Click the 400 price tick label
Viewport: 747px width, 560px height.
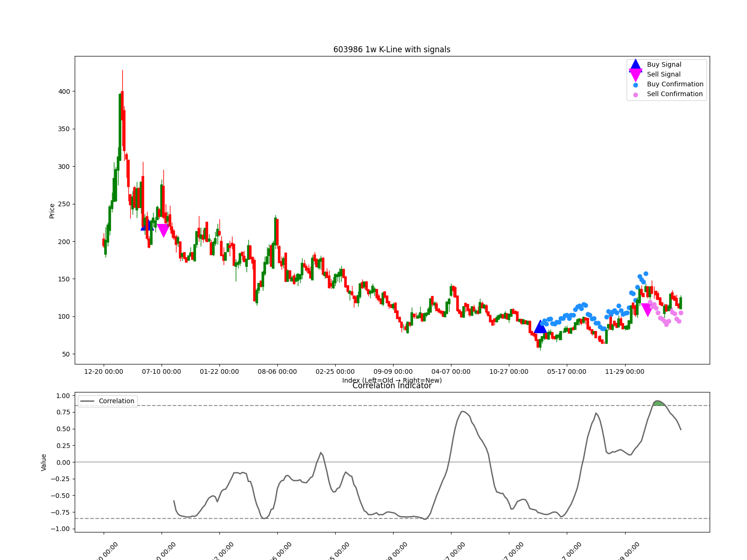(x=64, y=92)
